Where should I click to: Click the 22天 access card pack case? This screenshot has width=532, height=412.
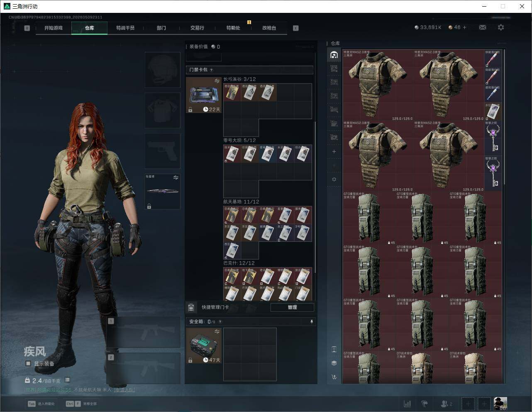[204, 95]
